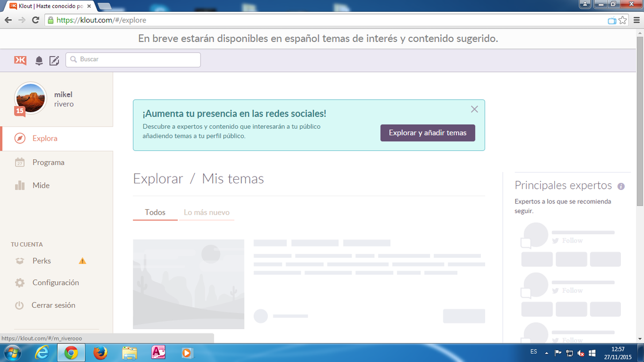The image size is (644, 362).
Task: Click the Explora compass icon
Action: 20,138
